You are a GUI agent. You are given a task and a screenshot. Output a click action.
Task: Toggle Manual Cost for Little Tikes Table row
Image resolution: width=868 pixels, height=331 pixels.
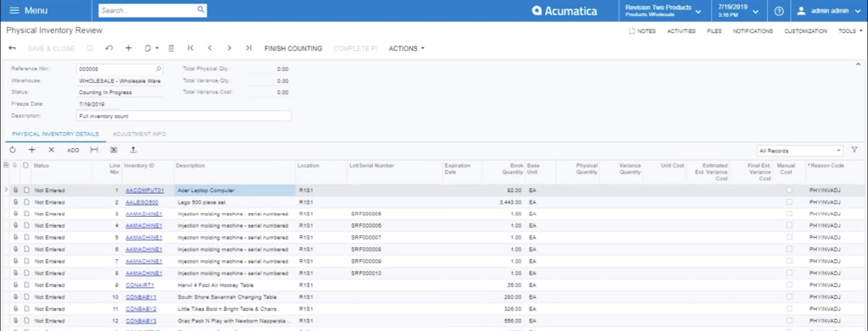click(x=789, y=309)
